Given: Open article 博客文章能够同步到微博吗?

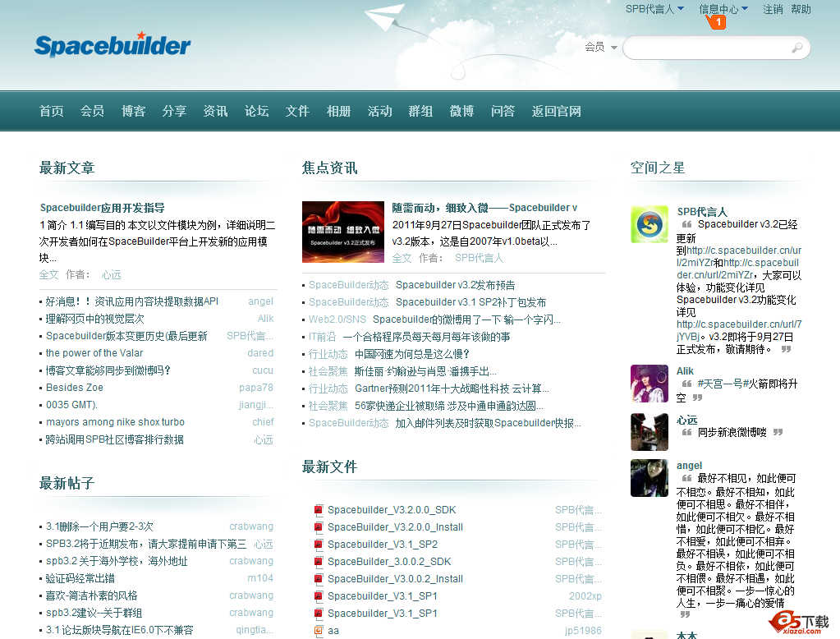Looking at the screenshot, I should point(108,370).
